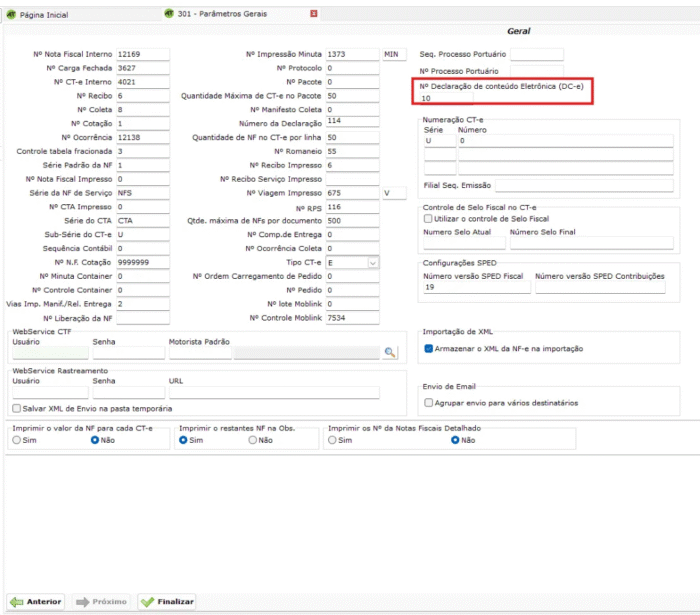700x615 pixels.
Task: Tick Salvar XML de Envio na pasta temporária
Action: point(16,408)
